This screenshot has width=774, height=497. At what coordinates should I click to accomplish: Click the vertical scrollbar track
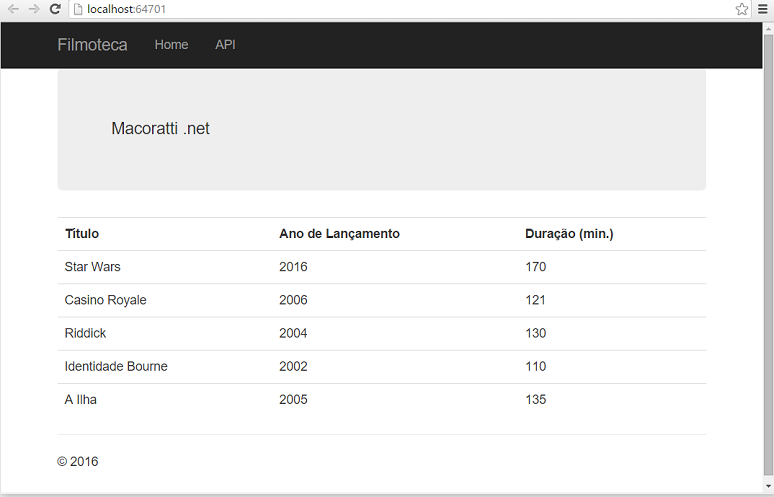tap(768, 257)
